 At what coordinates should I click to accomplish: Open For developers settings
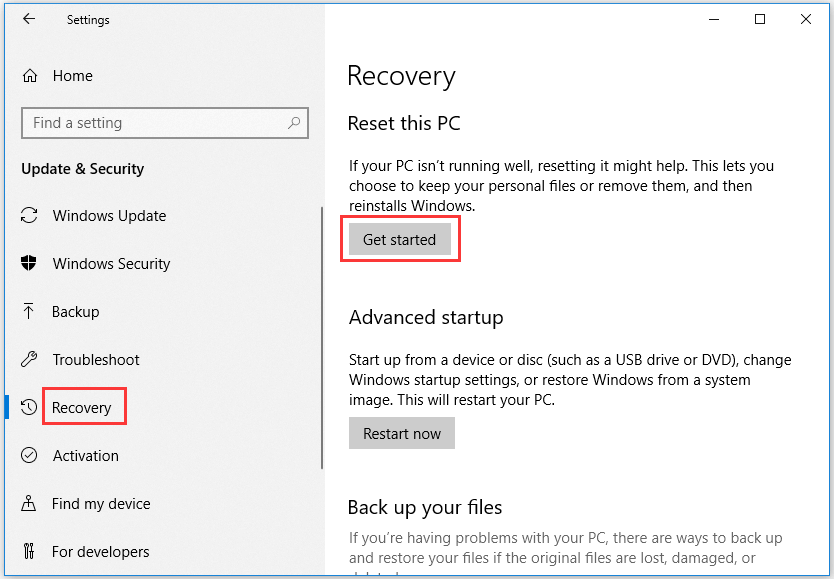(101, 551)
